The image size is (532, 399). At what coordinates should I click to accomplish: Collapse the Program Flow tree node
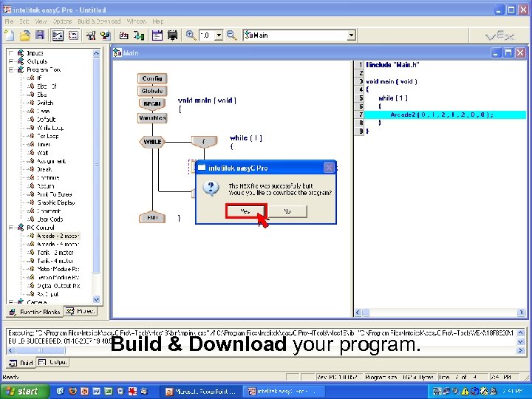[12, 70]
